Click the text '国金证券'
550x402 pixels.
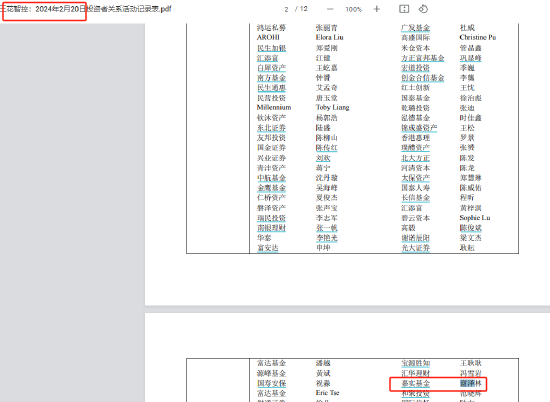(x=271, y=148)
